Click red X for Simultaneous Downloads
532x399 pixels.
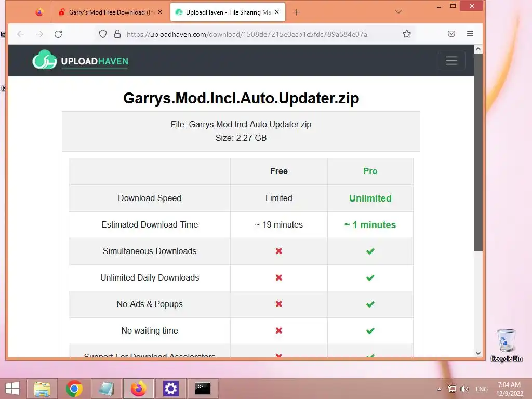[x=279, y=251]
